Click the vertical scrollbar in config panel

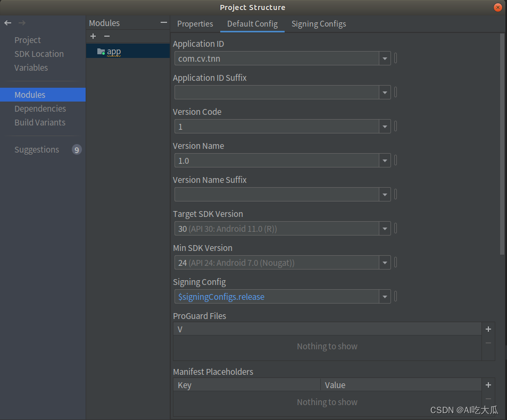tap(502, 144)
